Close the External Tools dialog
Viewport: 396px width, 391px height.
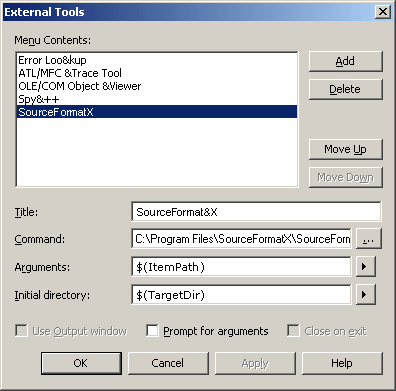coord(383,12)
